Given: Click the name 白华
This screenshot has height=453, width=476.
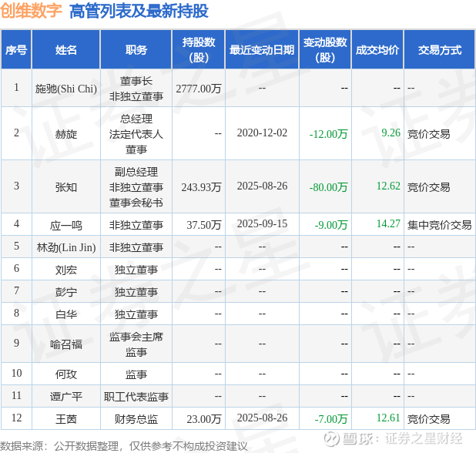Looking at the screenshot, I should pyautogui.click(x=66, y=314).
